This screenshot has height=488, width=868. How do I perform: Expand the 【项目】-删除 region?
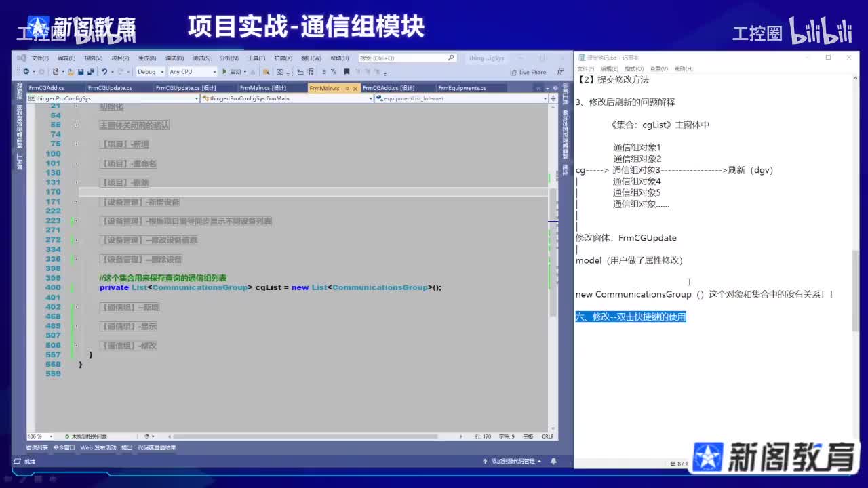pos(76,182)
